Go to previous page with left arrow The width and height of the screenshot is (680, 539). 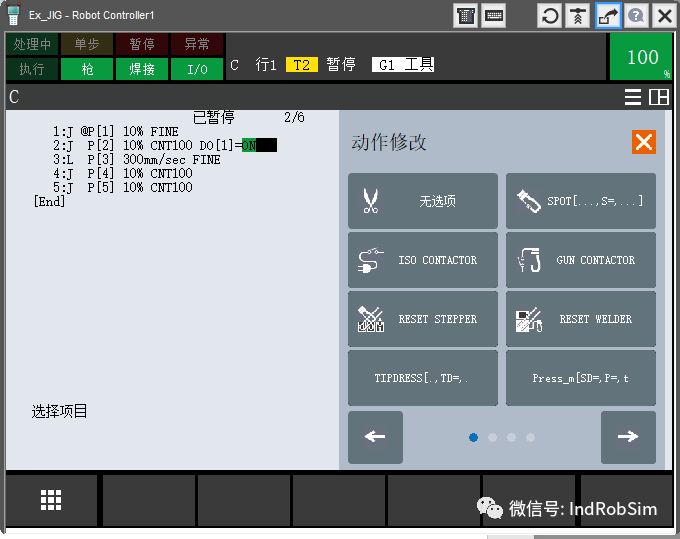[375, 437]
